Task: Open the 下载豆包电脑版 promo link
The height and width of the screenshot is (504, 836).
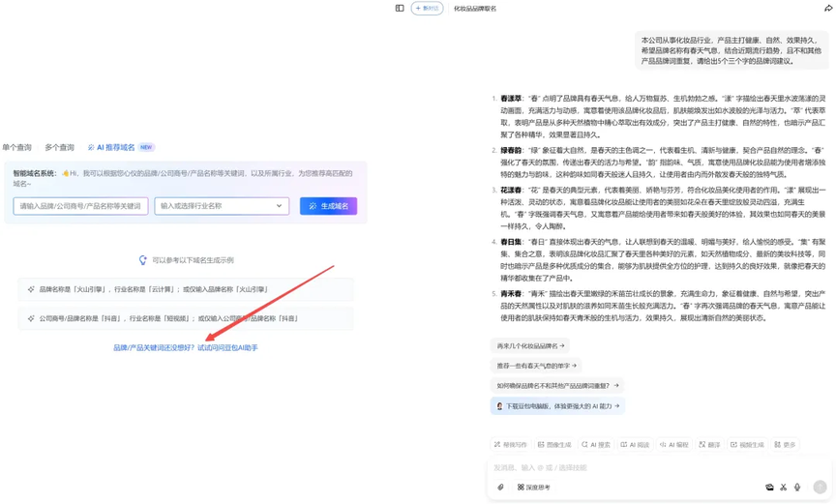Action: pyautogui.click(x=557, y=405)
